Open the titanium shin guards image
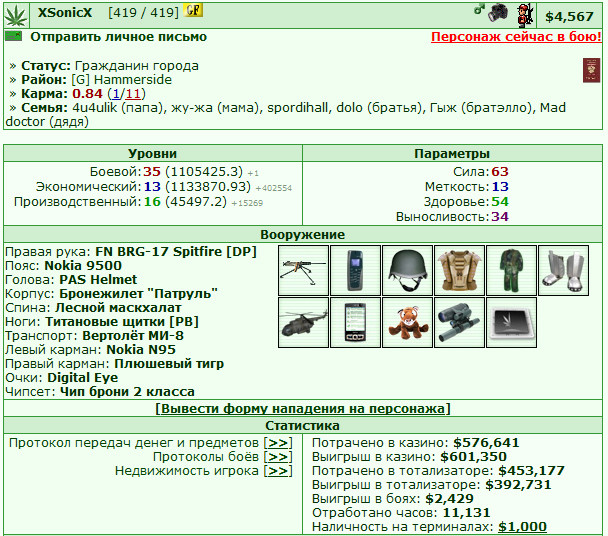Image resolution: width=608 pixels, height=536 pixels. [x=563, y=270]
